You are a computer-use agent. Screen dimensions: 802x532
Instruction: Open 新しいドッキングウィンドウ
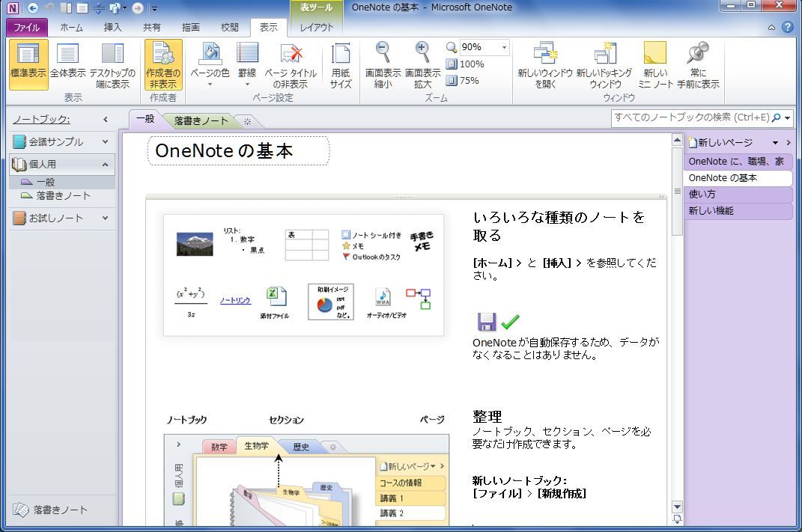[x=604, y=65]
